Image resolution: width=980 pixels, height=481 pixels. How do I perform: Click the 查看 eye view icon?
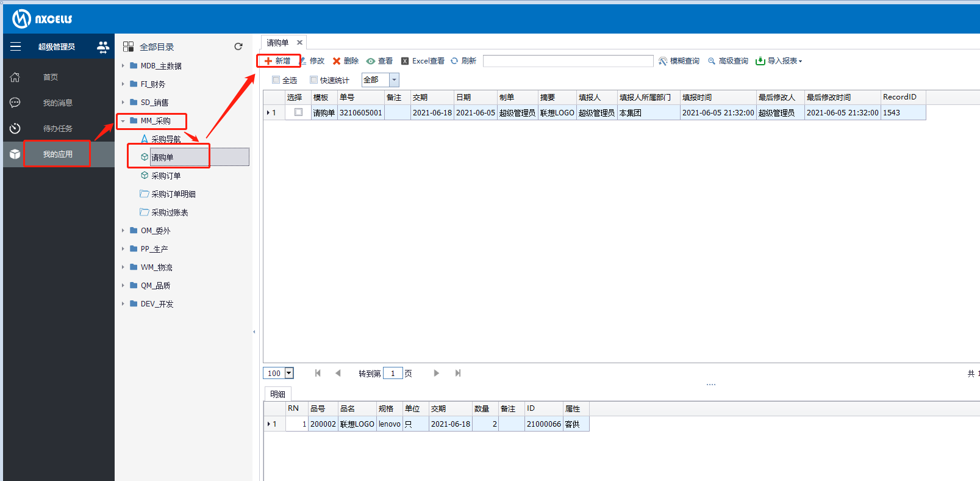click(370, 61)
